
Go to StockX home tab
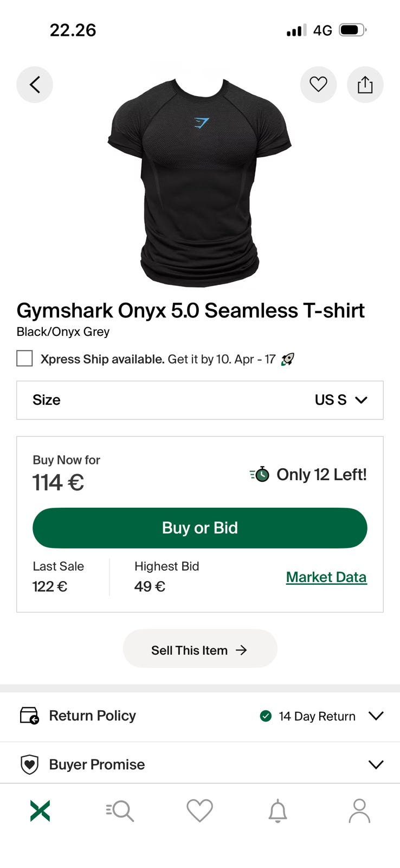coord(40,811)
